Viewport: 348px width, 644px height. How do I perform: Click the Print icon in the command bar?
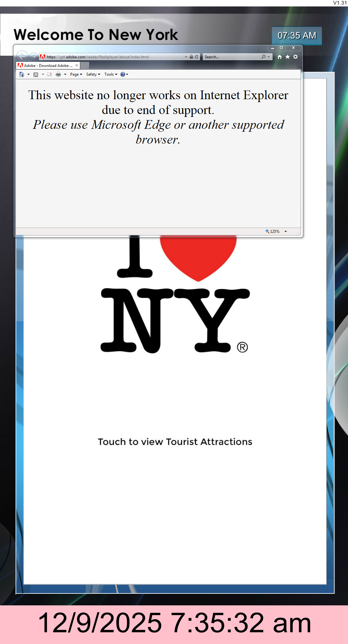(58, 74)
